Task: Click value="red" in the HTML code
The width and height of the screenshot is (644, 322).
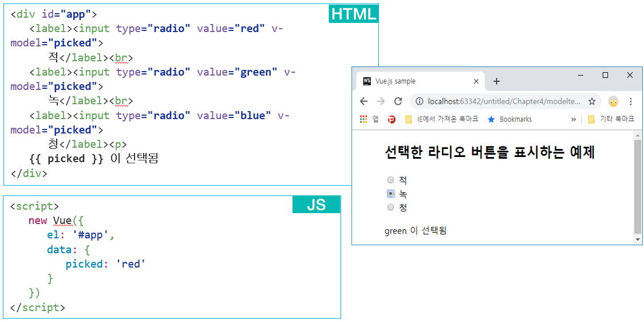Action: pos(231,29)
